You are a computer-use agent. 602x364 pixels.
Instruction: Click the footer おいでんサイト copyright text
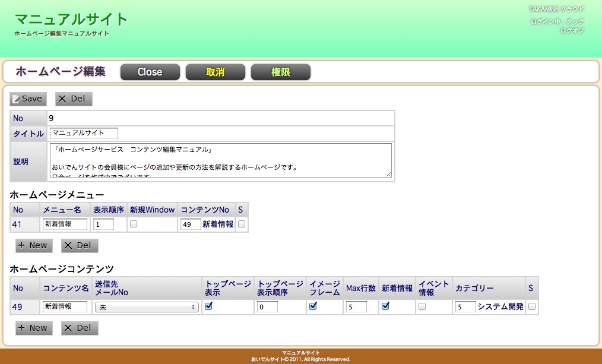point(300,359)
